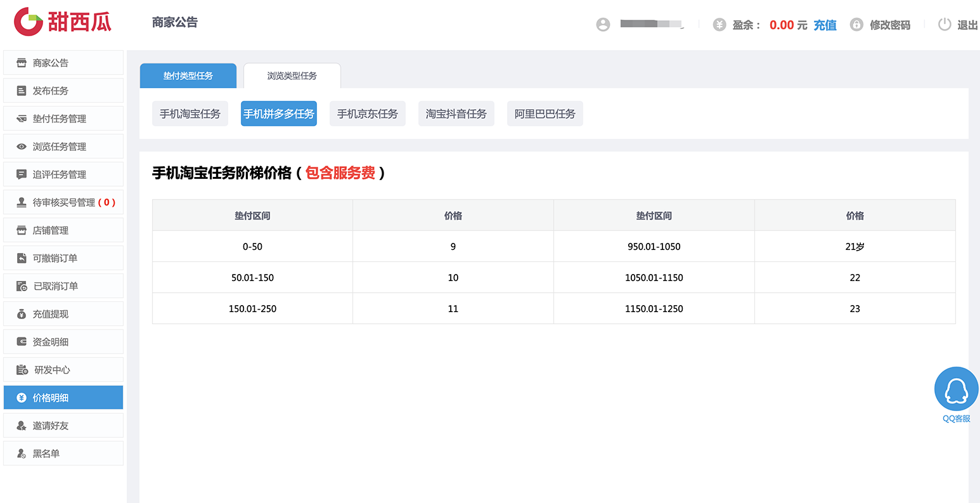Click the 邀请好友 person icon
The image size is (980, 503).
coord(22,426)
